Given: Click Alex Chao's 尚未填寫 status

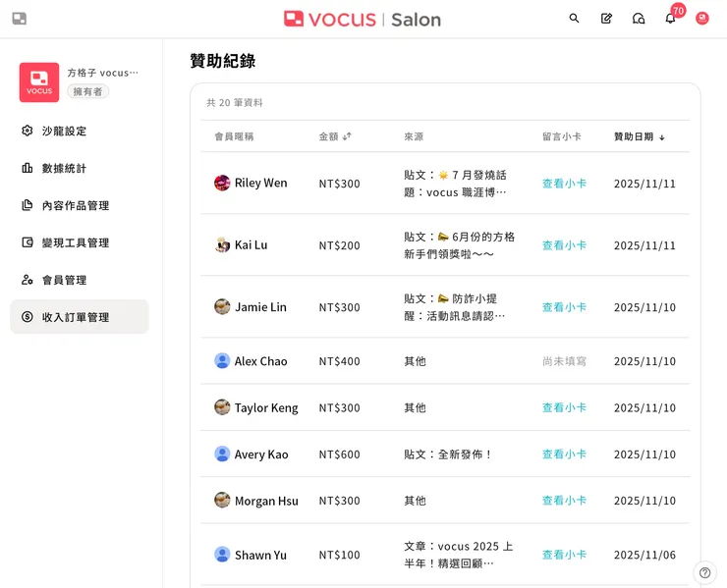Looking at the screenshot, I should click(x=564, y=361).
